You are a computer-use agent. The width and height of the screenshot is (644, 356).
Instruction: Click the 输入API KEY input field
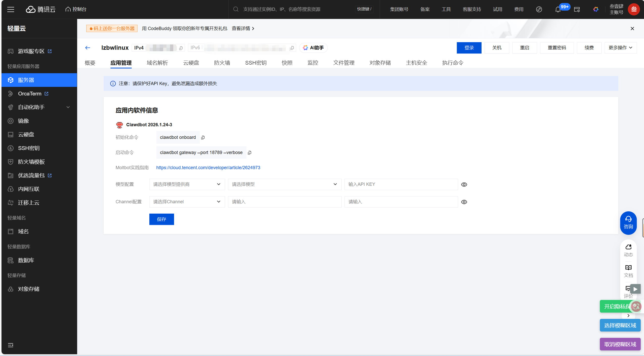coord(401,184)
